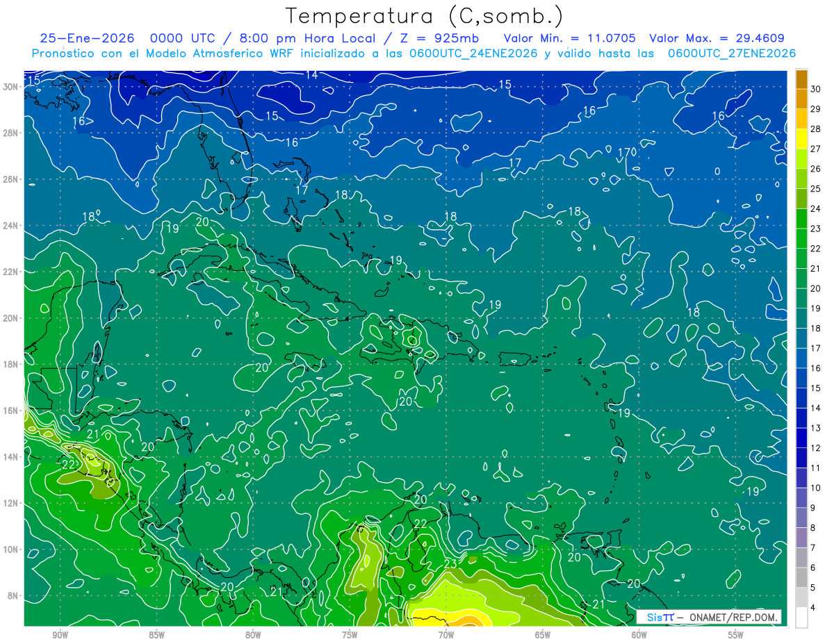Click the green legend swatch between 22 and 23
The image size is (834, 644).
(x=801, y=238)
